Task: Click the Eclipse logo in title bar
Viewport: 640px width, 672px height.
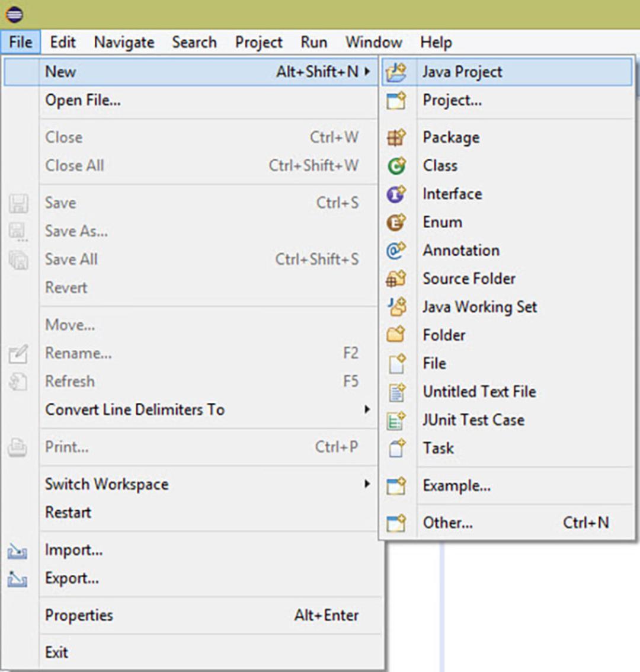Action: [x=14, y=14]
